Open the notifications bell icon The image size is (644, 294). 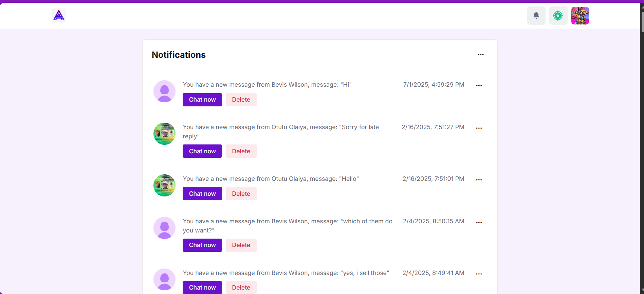536,16
